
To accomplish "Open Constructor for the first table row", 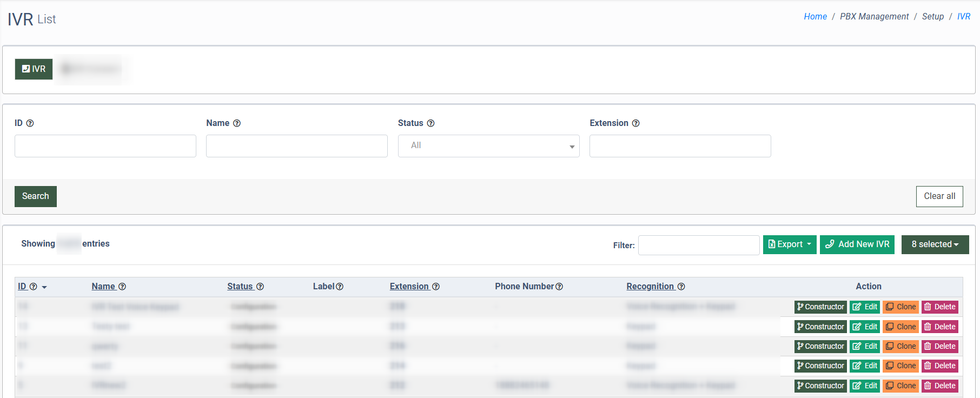I will pyautogui.click(x=820, y=307).
